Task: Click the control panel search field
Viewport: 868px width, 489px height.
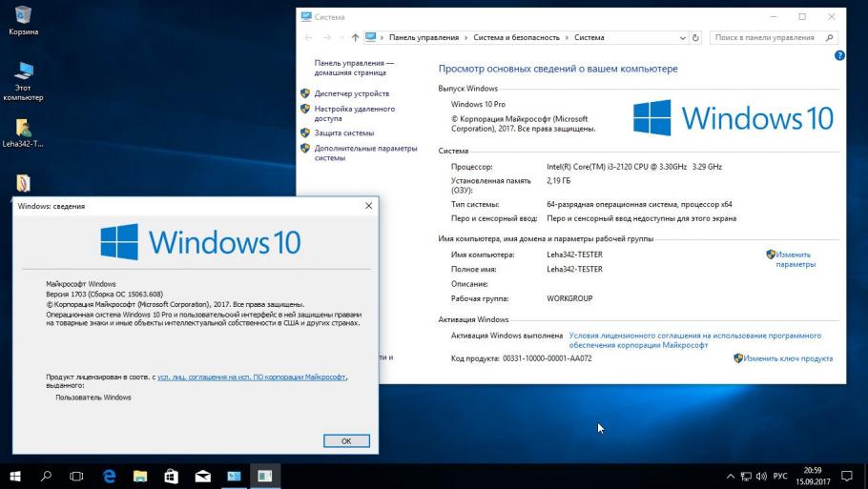Action: pos(774,37)
